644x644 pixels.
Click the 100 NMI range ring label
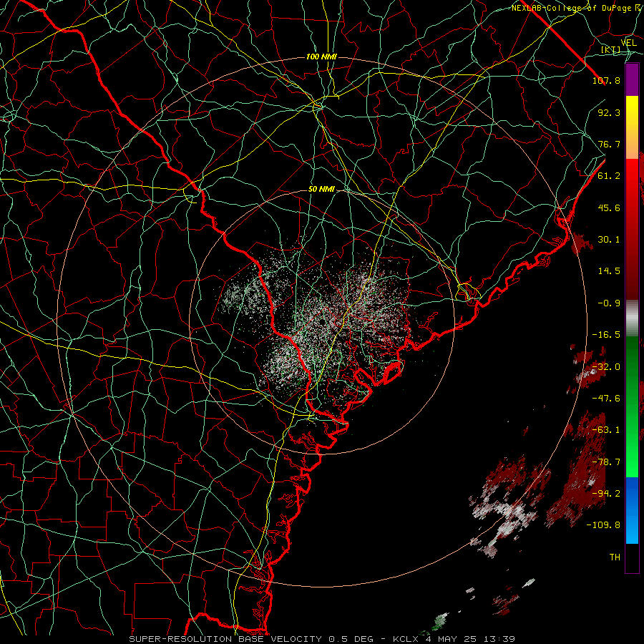click(321, 57)
